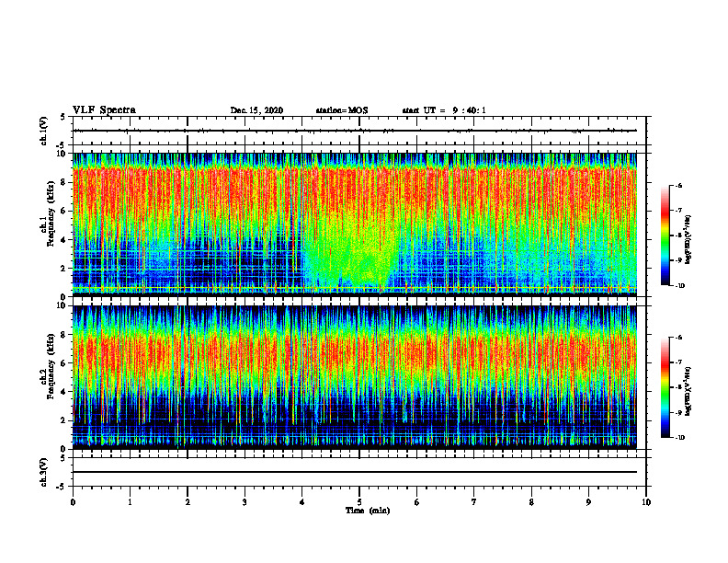Image resolution: width=728 pixels, height=563 pixels.
Task: Click the "ch.1(V)" axis label
Action: click(44, 131)
